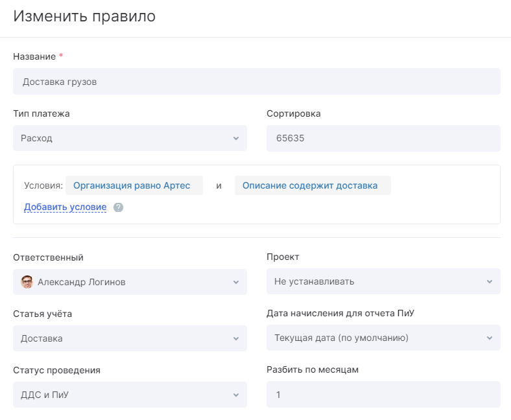Expand the Не устанавливать project dropdown
511x420 pixels.
point(383,281)
